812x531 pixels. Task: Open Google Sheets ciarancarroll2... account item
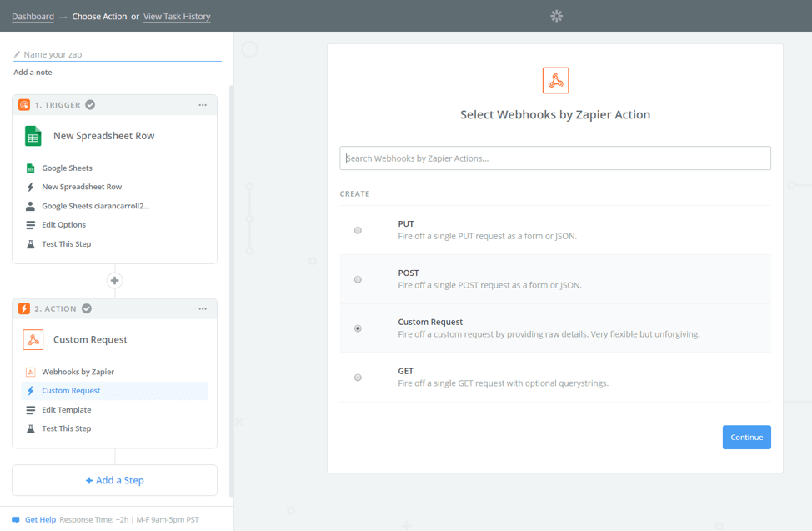tap(95, 206)
